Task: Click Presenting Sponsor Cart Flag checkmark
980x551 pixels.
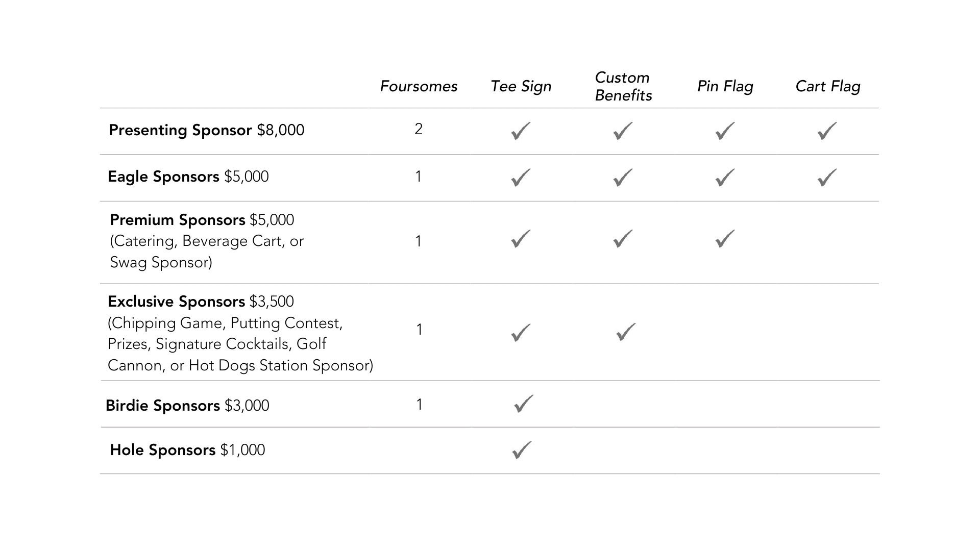Action: click(827, 131)
